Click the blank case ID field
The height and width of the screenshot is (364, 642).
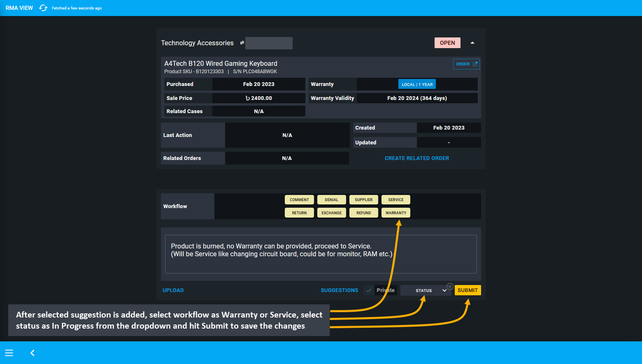point(269,43)
